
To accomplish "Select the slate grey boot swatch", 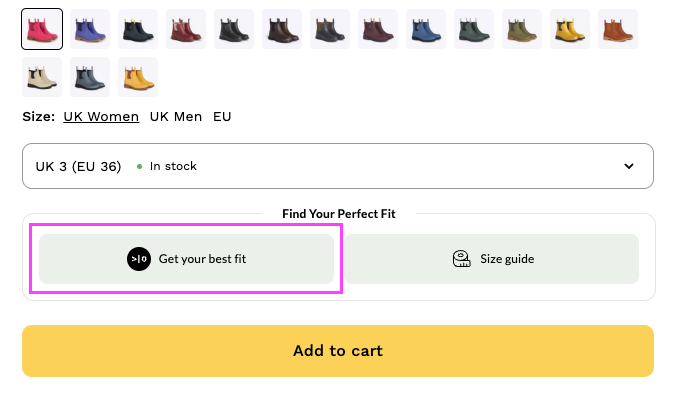I will click(90, 77).
